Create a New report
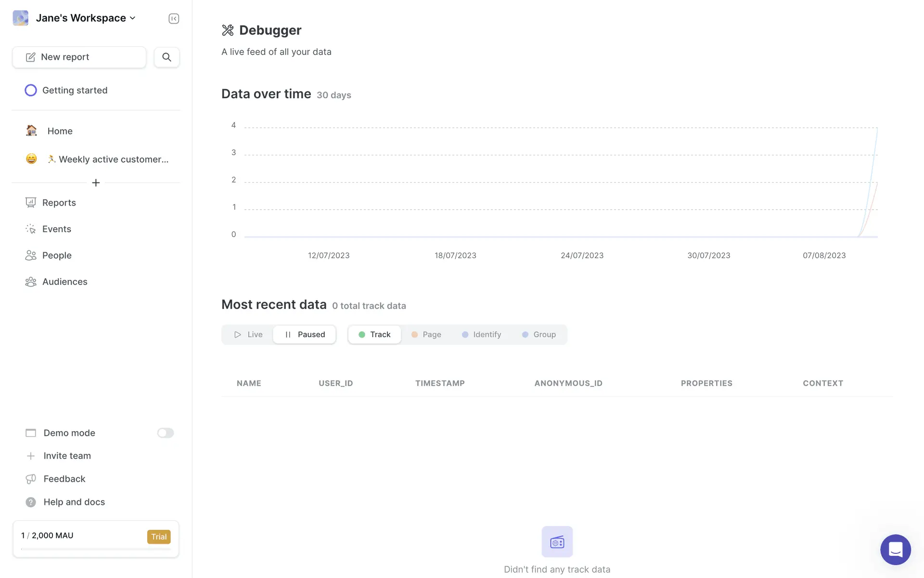Image resolution: width=924 pixels, height=578 pixels. (x=79, y=57)
